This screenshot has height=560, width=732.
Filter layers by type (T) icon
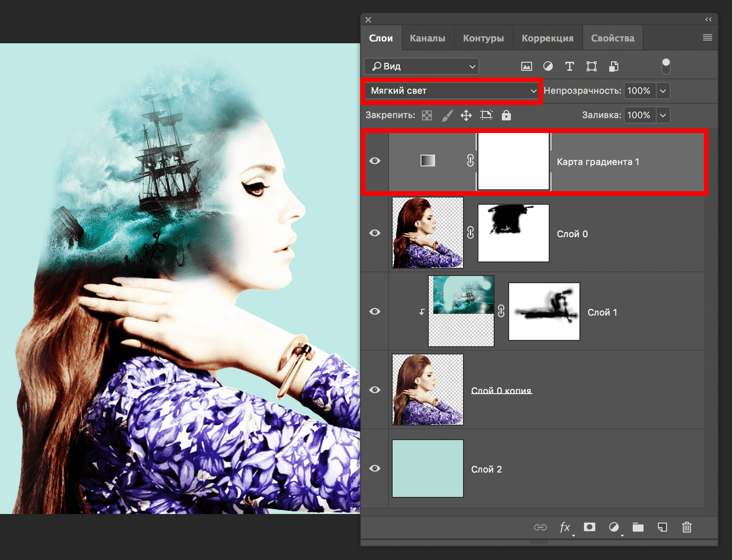click(570, 67)
